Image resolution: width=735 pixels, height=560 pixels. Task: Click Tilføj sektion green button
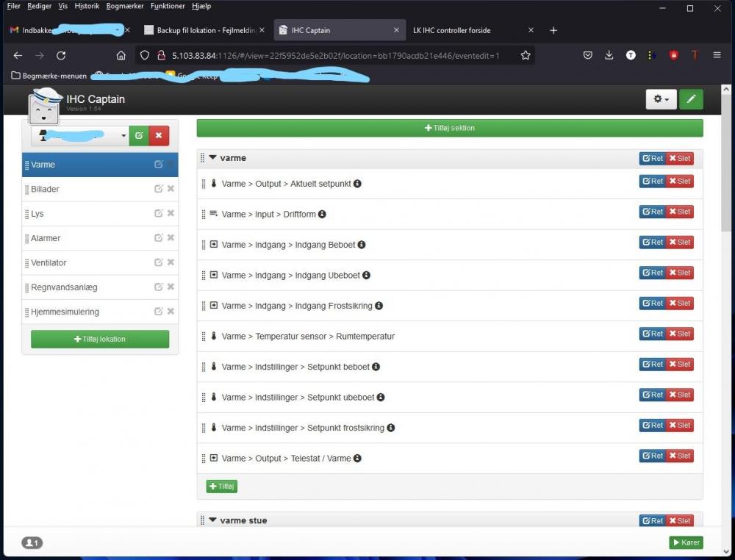click(x=450, y=128)
